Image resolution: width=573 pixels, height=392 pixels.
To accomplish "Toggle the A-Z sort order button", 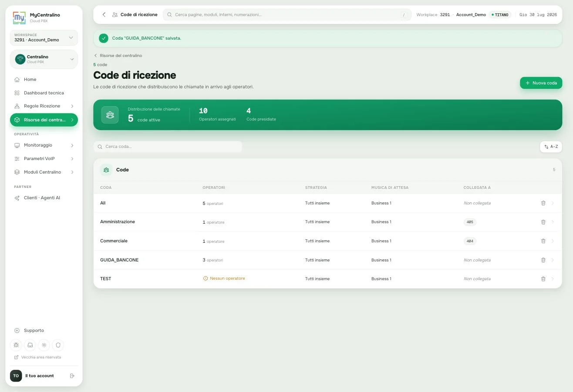I will (551, 147).
